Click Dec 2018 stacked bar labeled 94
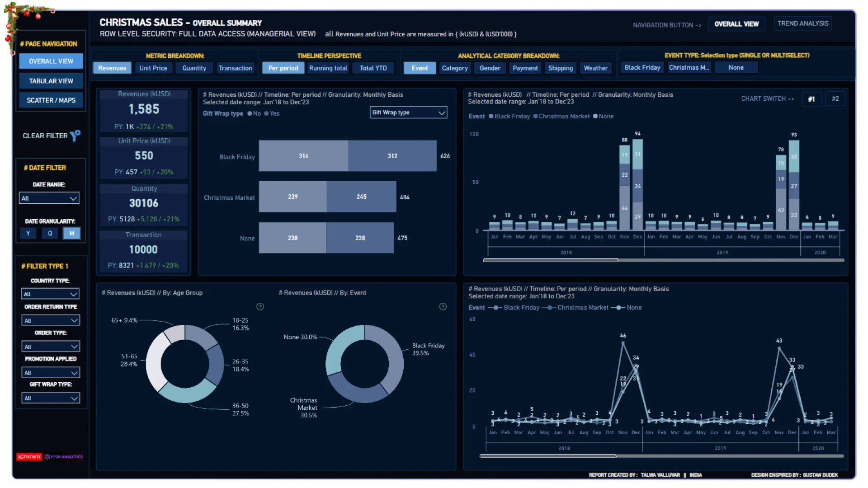Viewport: 868px width, 488px height. pyautogui.click(x=637, y=184)
